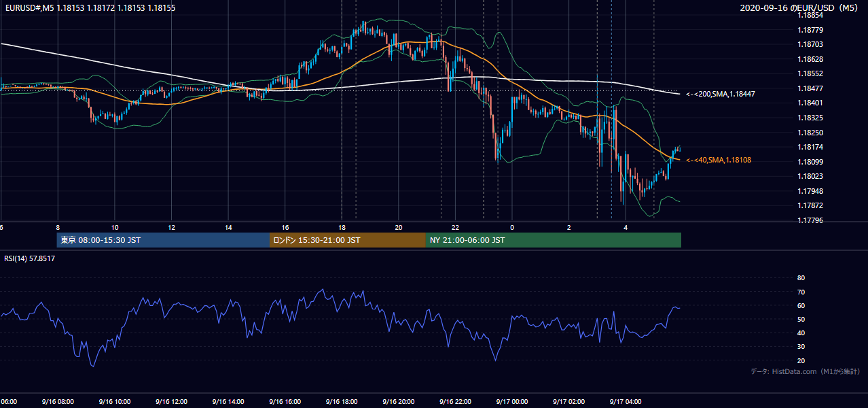Select the 200 SMA 1.18447 label

click(720, 94)
